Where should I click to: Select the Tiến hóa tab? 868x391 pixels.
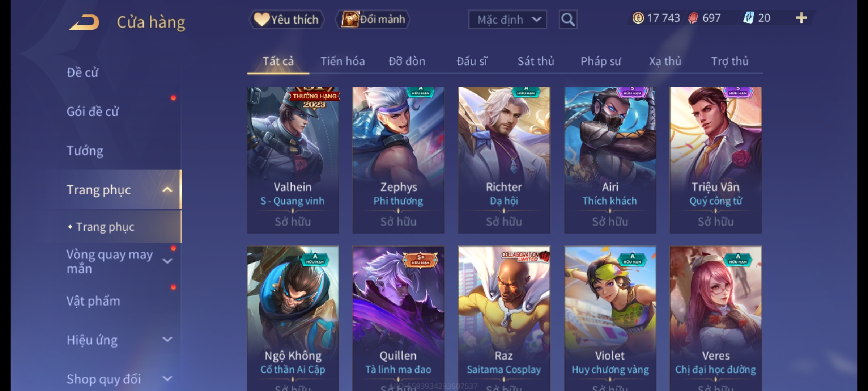click(342, 61)
